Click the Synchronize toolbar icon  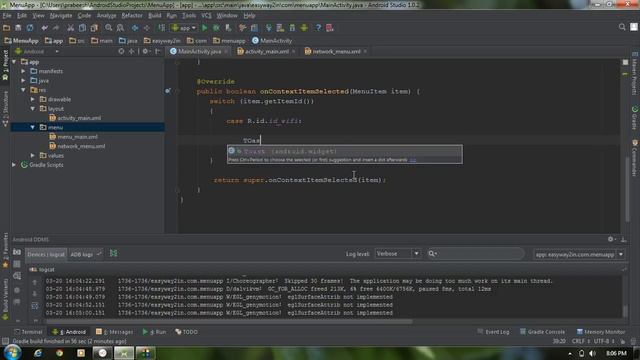(x=30, y=28)
